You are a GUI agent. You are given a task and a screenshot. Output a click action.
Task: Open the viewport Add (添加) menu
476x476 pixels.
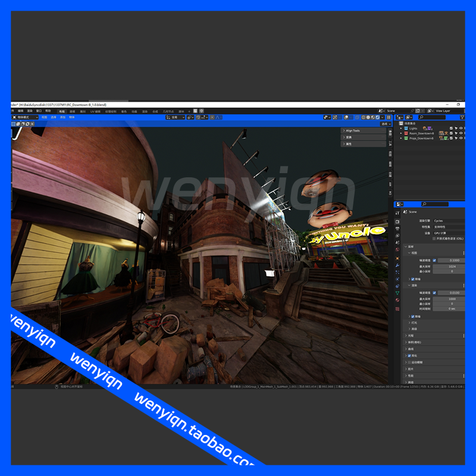[62, 117]
